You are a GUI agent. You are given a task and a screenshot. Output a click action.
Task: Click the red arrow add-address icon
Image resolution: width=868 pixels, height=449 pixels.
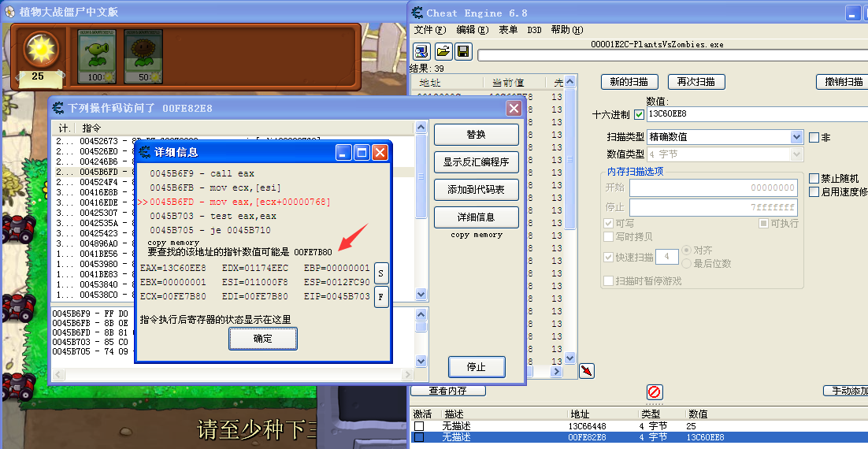pos(586,371)
